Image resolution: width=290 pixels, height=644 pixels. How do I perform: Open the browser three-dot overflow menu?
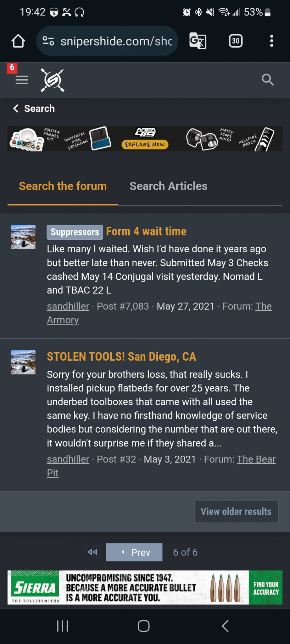(272, 41)
